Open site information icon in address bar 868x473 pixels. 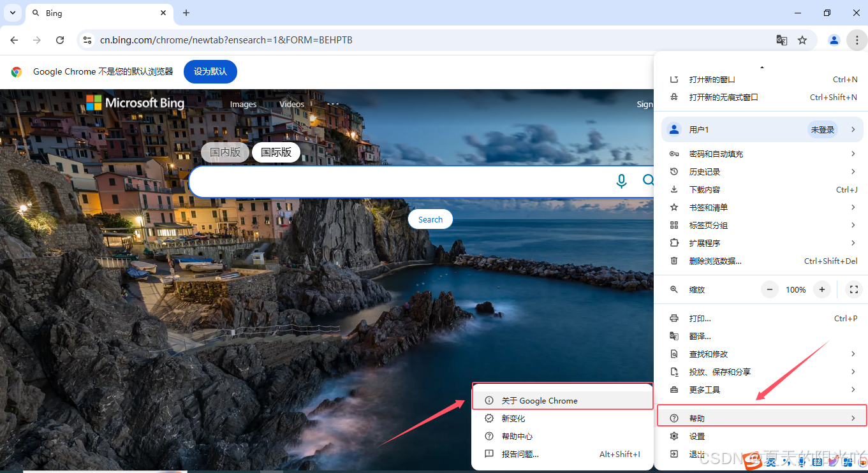coord(87,40)
